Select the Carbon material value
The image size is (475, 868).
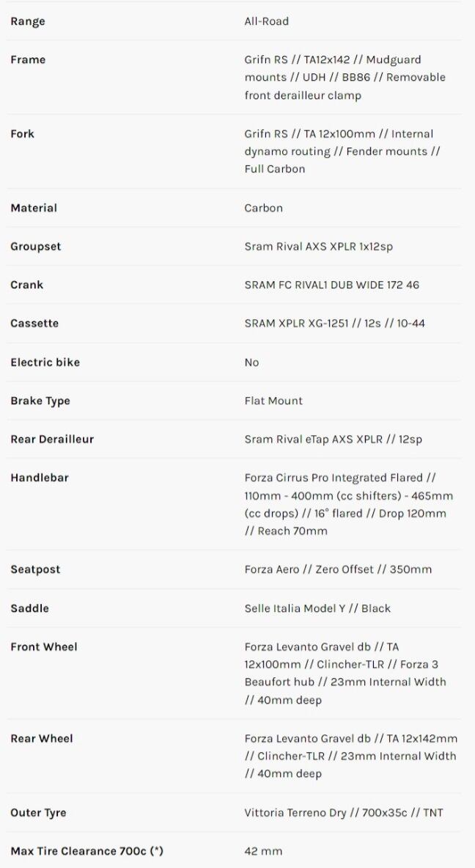(263, 208)
